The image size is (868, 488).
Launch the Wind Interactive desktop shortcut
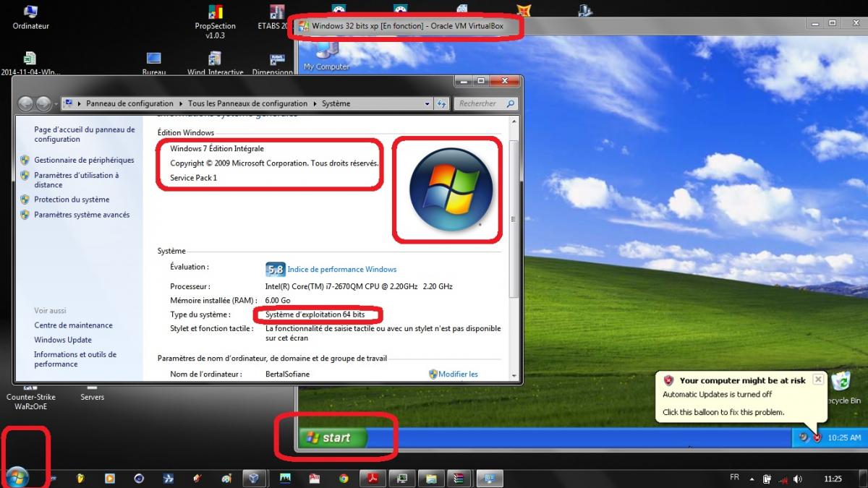pyautogui.click(x=215, y=64)
